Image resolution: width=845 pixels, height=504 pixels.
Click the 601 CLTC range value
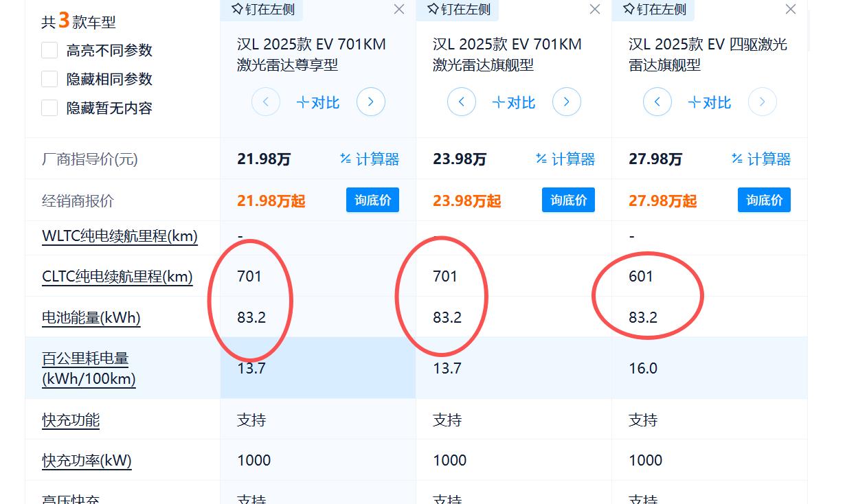(x=641, y=276)
